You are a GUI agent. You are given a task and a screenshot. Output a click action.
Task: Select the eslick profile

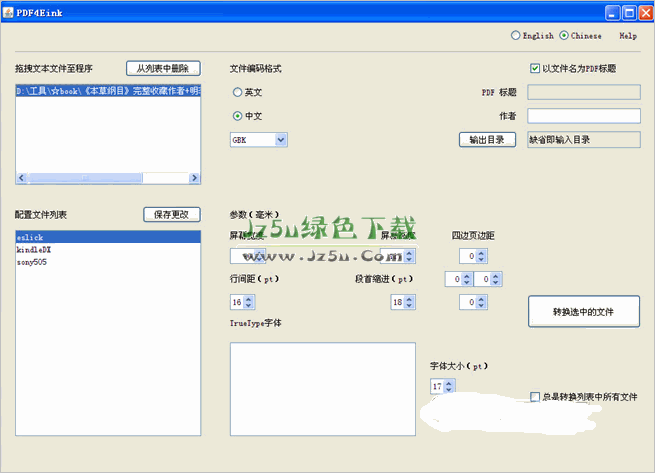[108, 237]
